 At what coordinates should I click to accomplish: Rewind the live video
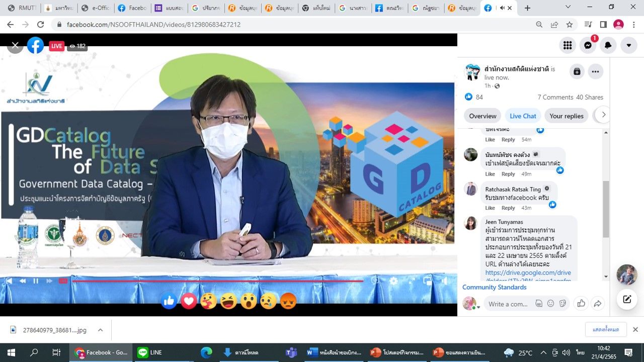point(23,281)
